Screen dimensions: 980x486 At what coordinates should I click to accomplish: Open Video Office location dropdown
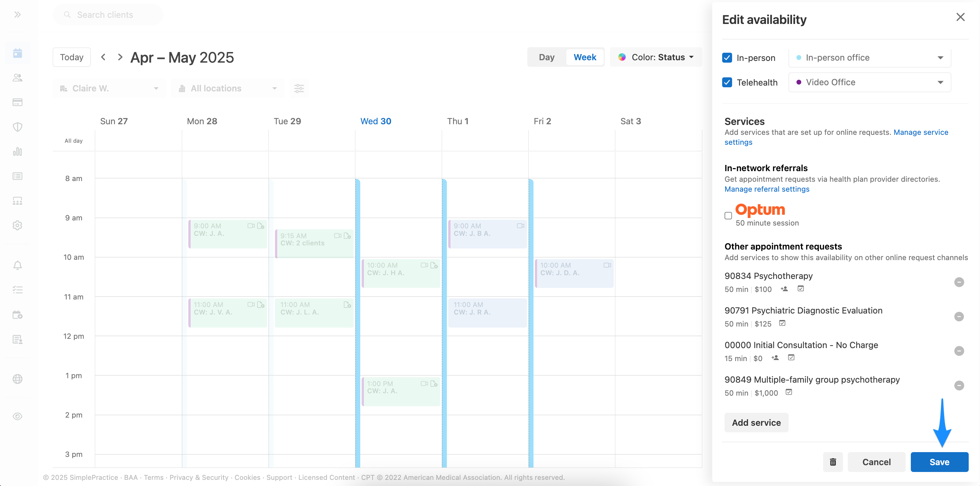pos(870,82)
